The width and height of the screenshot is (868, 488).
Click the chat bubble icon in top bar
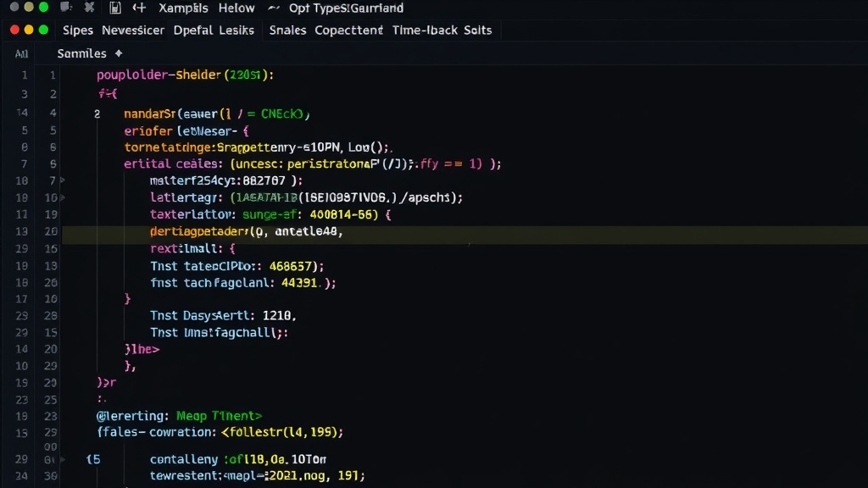(66, 7)
